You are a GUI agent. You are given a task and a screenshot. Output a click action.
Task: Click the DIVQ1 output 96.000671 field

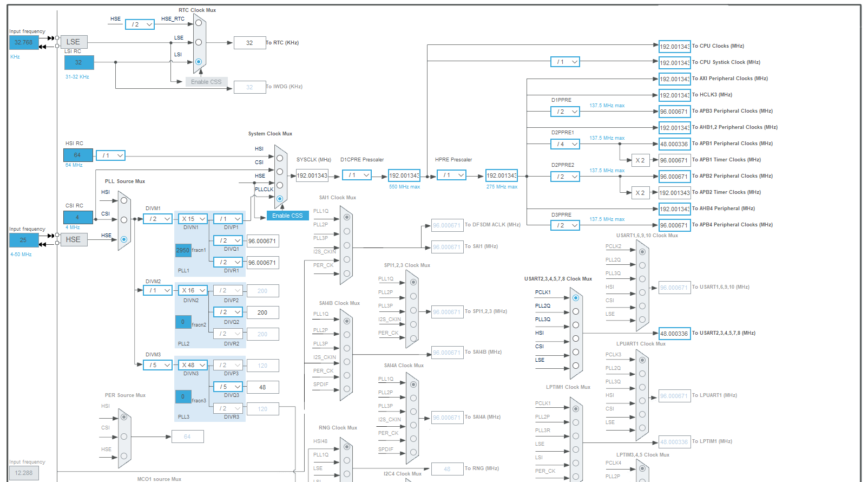pyautogui.click(x=262, y=241)
